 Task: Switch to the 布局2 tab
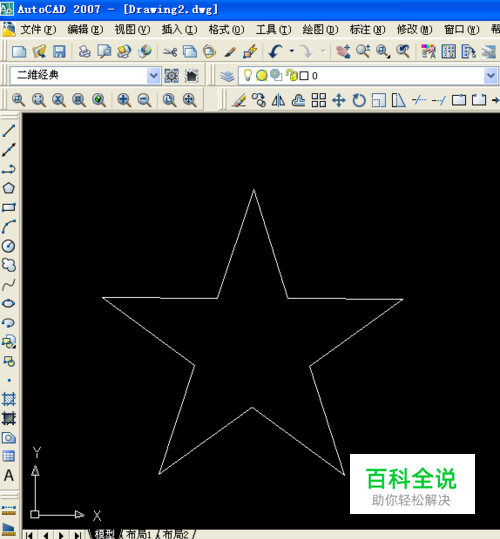[x=176, y=534]
